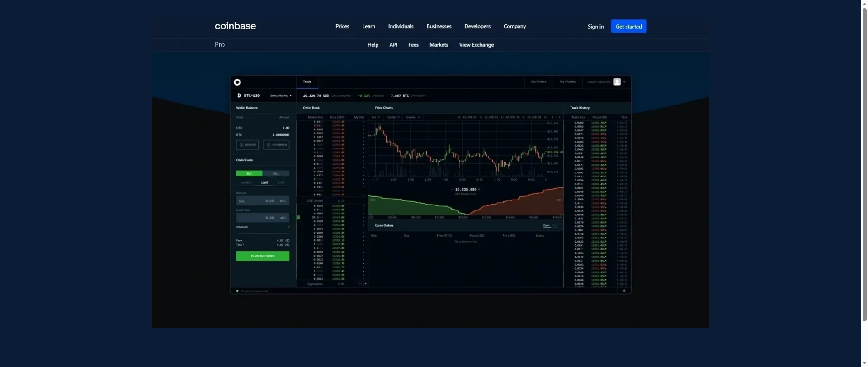Expand the Advanced order options
The width and height of the screenshot is (868, 367).
tap(263, 227)
